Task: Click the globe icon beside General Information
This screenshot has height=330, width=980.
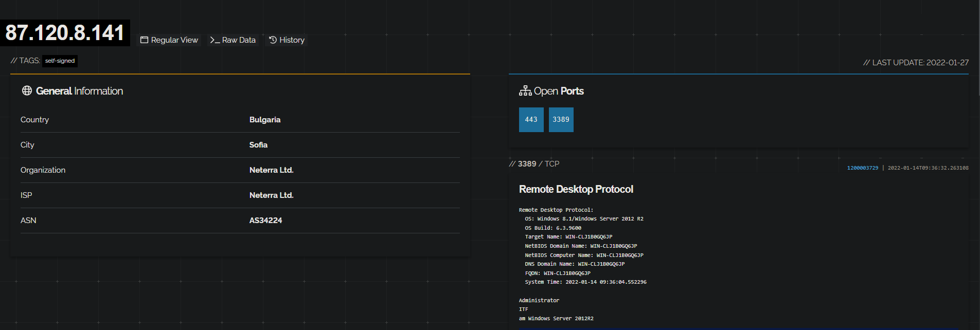Action: (27, 90)
